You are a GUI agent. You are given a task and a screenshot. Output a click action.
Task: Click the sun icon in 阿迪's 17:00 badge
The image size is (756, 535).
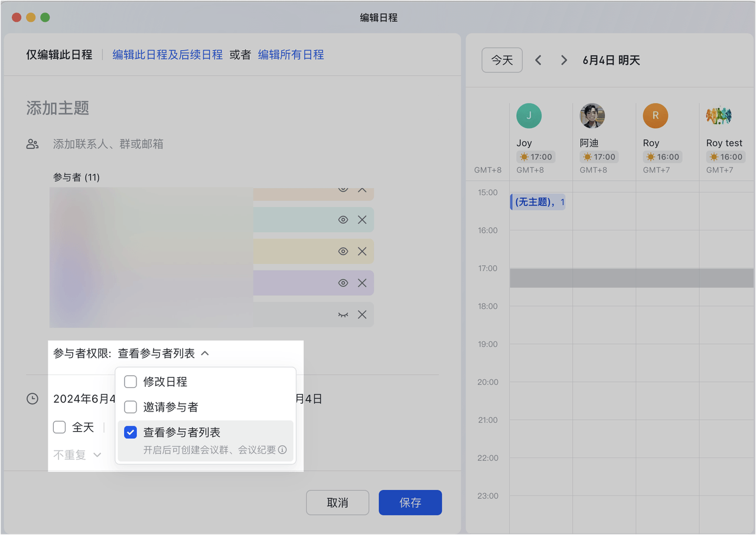pos(587,157)
